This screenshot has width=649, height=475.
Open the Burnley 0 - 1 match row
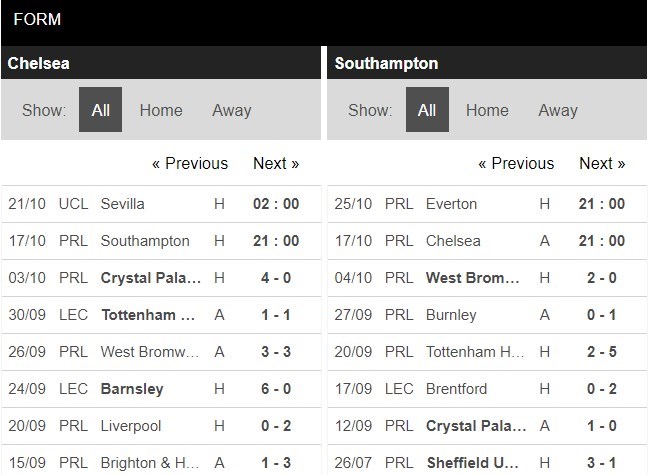(x=487, y=315)
